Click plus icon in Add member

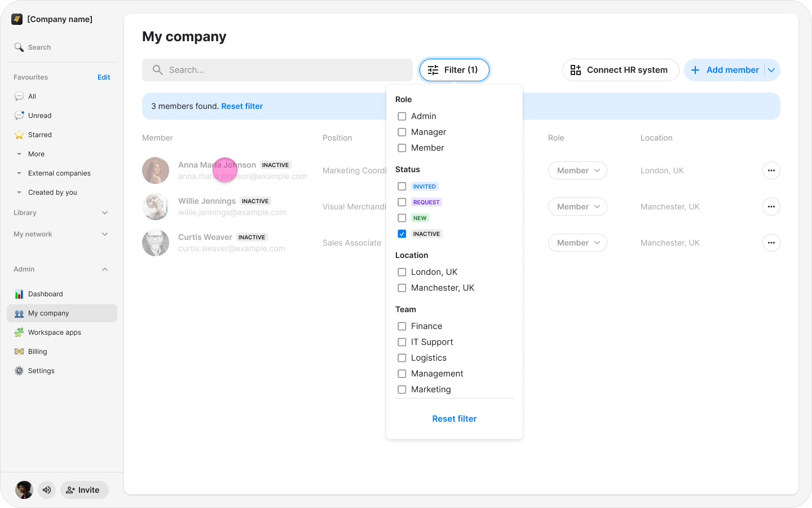(x=695, y=70)
